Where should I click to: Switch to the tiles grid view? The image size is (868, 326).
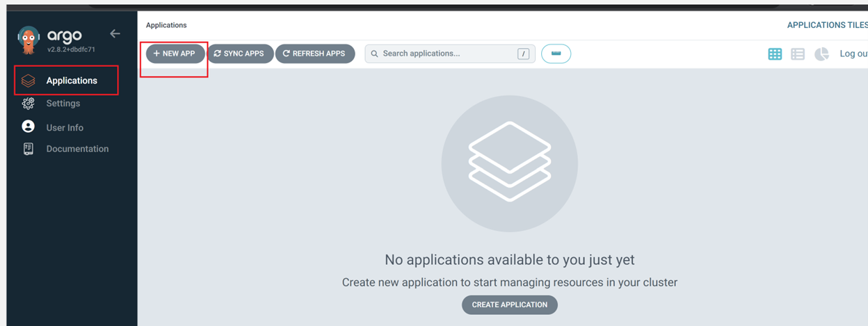click(775, 54)
